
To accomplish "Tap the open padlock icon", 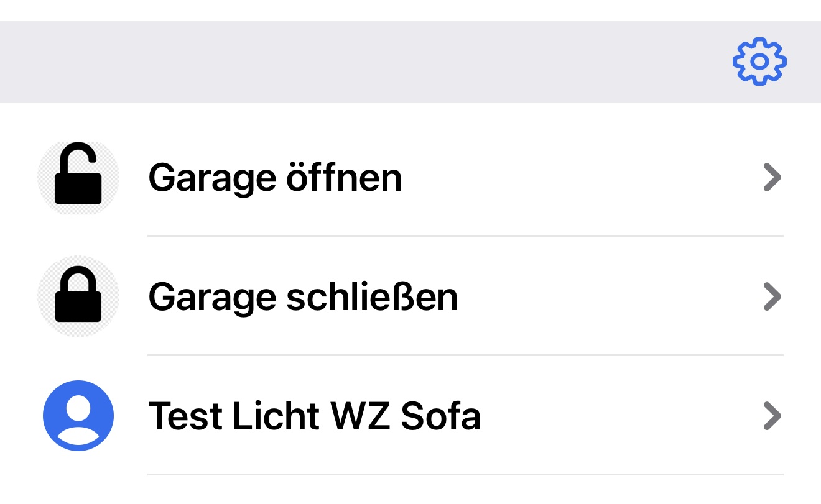I will pos(78,177).
